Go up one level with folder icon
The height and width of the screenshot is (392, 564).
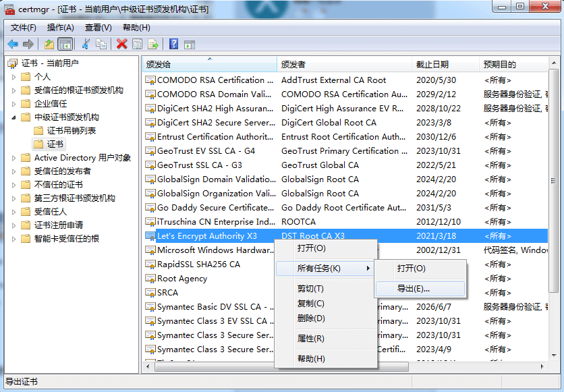49,45
